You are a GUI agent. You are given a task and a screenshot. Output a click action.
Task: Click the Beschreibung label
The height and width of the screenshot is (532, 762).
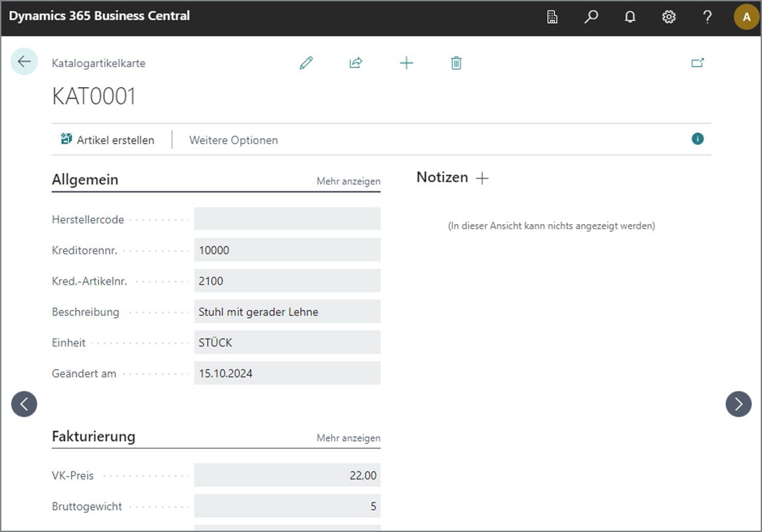pyautogui.click(x=86, y=313)
